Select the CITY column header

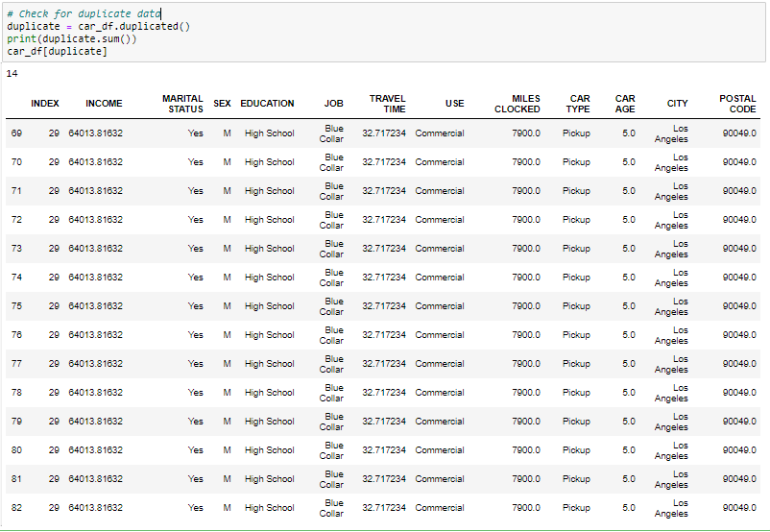[677, 104]
